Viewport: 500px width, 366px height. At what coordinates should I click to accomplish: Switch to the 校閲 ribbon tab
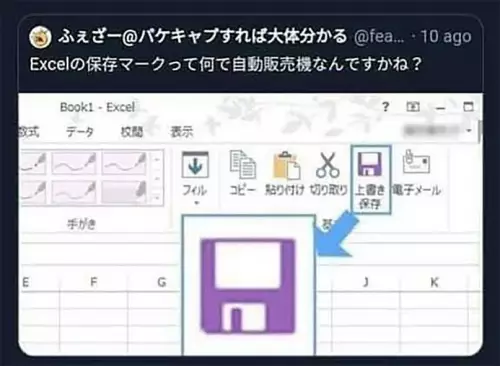click(132, 132)
